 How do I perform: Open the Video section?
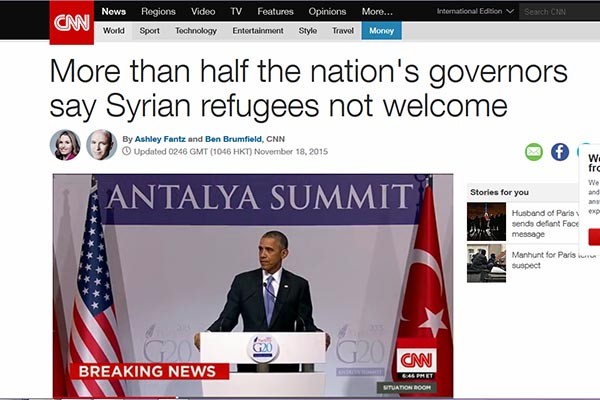click(x=203, y=11)
